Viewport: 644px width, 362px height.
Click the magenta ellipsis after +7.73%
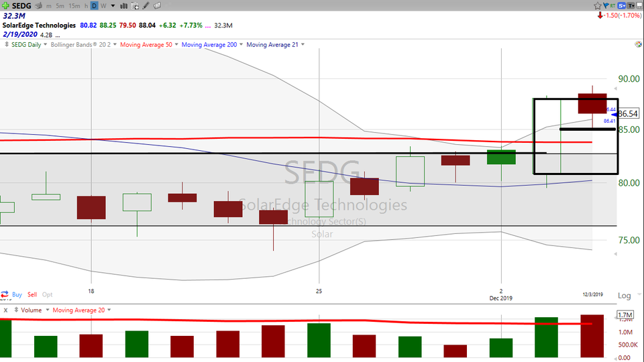pyautogui.click(x=207, y=26)
